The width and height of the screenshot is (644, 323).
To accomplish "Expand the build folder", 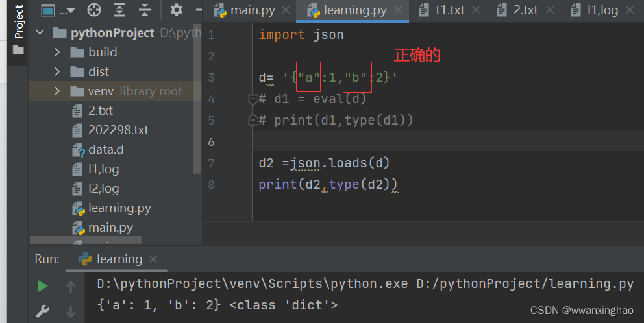I will tap(57, 52).
